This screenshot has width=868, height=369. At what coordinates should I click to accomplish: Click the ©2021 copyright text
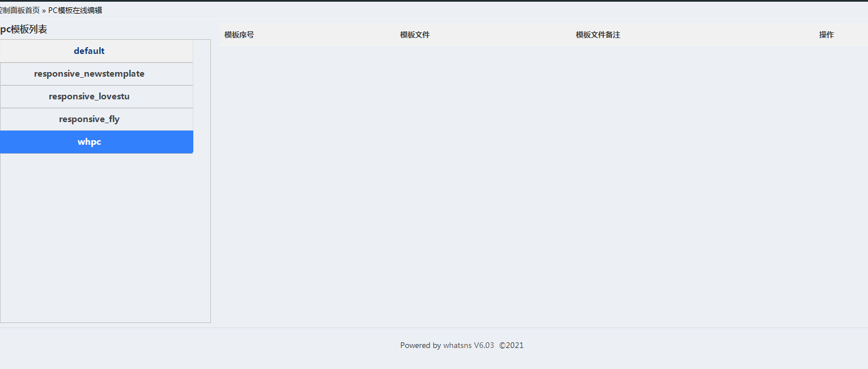coord(511,345)
